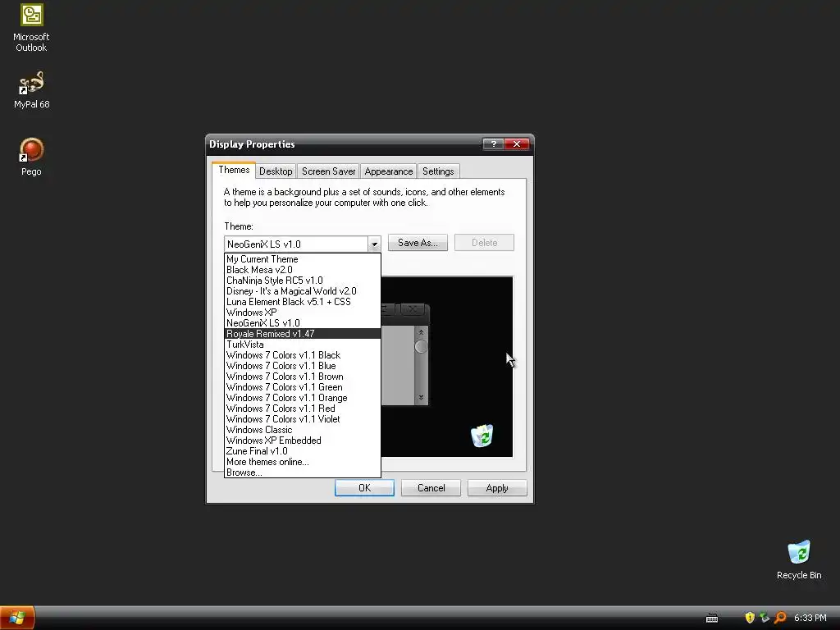The width and height of the screenshot is (840, 630).
Task: Choose NeoGeniX LS v1.0 in list
Action: pyautogui.click(x=302, y=323)
